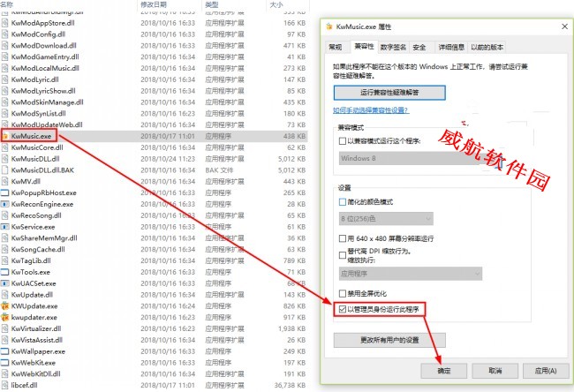
Task: Click the 运行兼容性疑难解答 button
Action: click(389, 93)
